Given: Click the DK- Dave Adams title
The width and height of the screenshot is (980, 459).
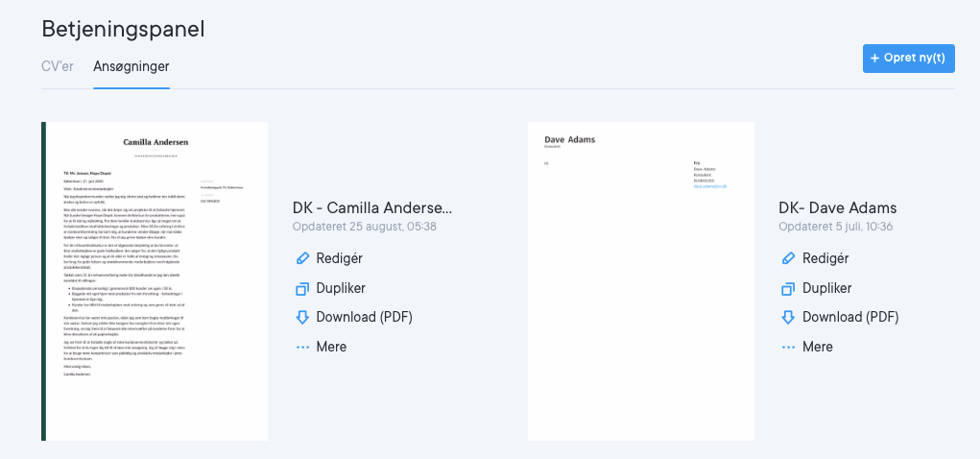Looking at the screenshot, I should pyautogui.click(x=837, y=208).
